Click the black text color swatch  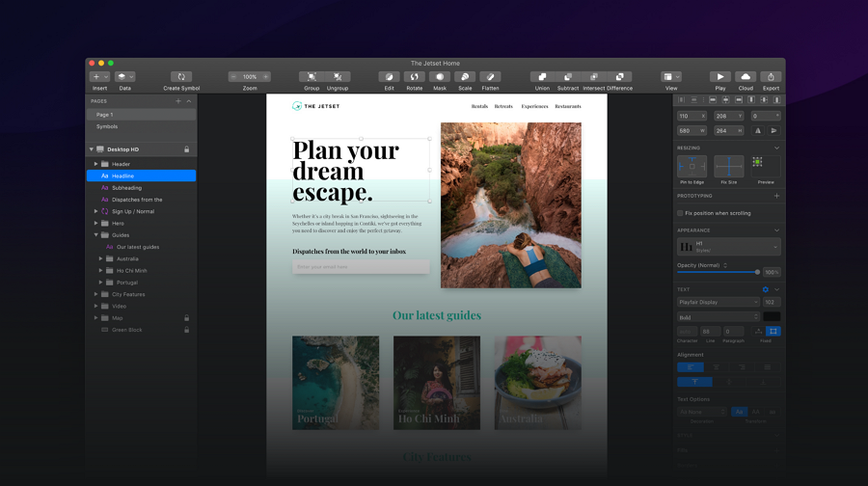[x=772, y=316]
